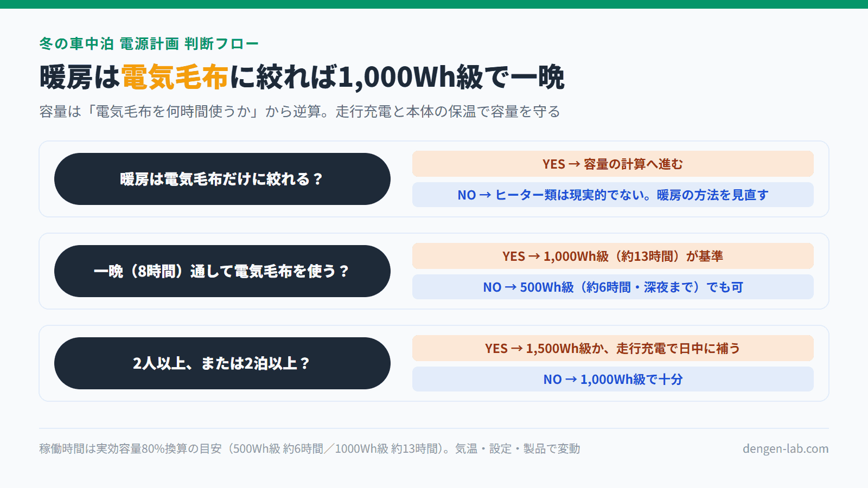Select the question 暖房は電気毛布だけに絞れる？
Image resolution: width=868 pixels, height=488 pixels.
click(222, 179)
